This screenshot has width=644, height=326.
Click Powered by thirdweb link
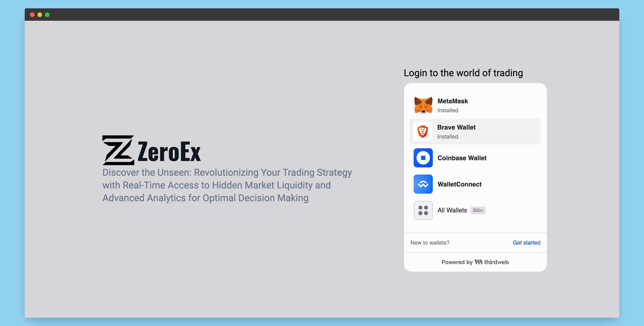(x=475, y=262)
